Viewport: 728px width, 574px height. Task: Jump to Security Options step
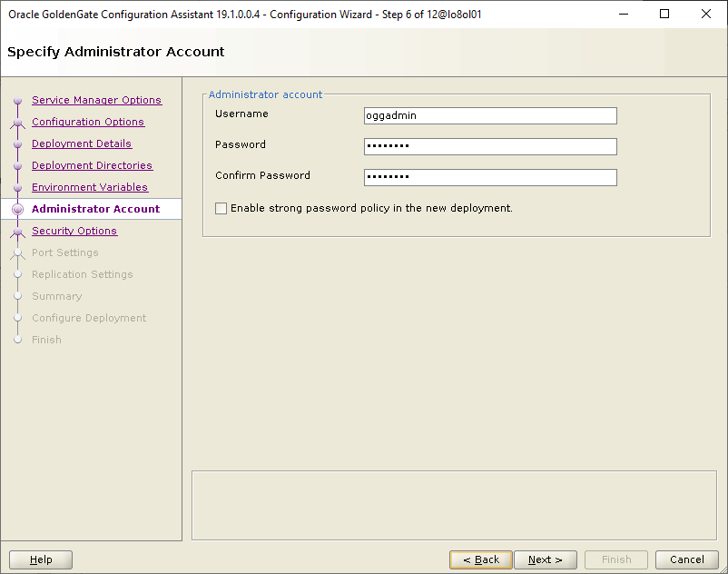(74, 231)
